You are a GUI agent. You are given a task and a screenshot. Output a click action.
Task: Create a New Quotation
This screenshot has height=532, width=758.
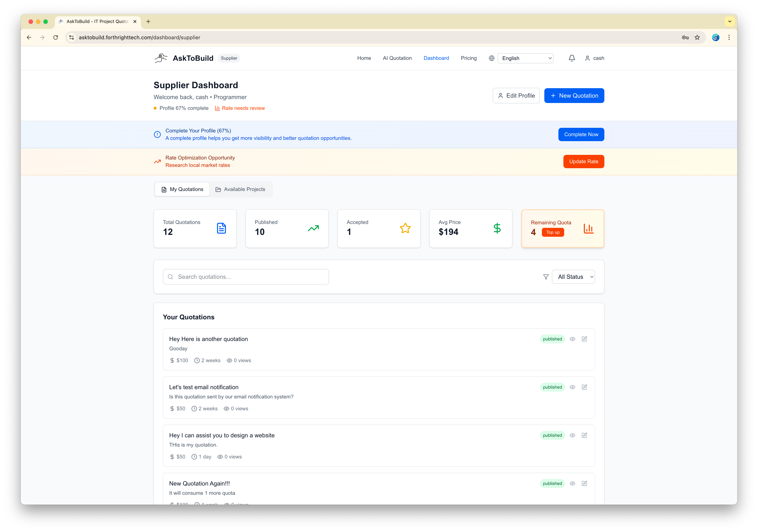pyautogui.click(x=574, y=96)
